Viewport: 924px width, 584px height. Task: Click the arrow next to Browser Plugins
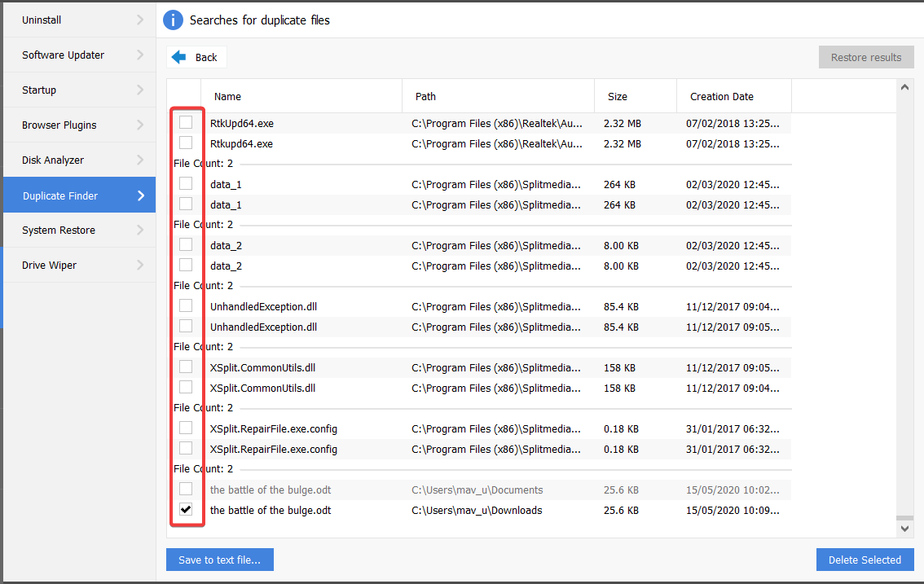pos(140,125)
